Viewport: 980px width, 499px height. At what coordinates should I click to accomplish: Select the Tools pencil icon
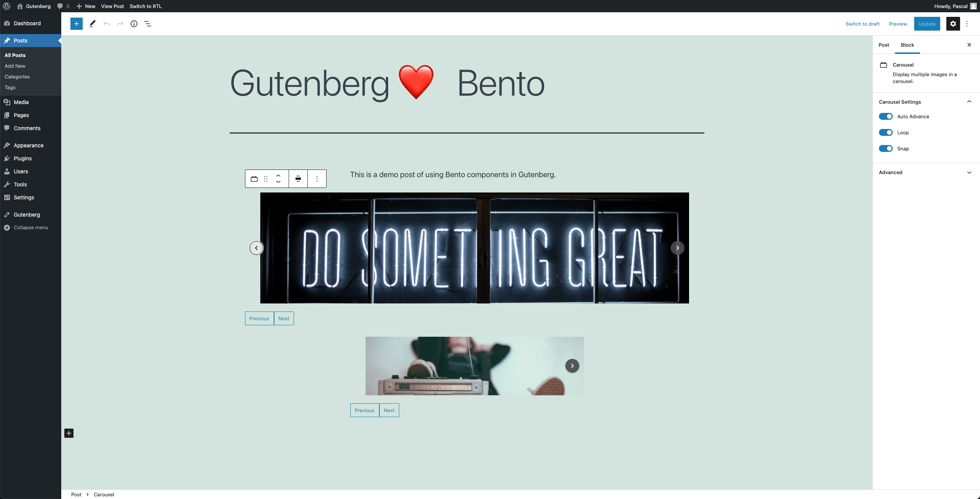pos(92,24)
